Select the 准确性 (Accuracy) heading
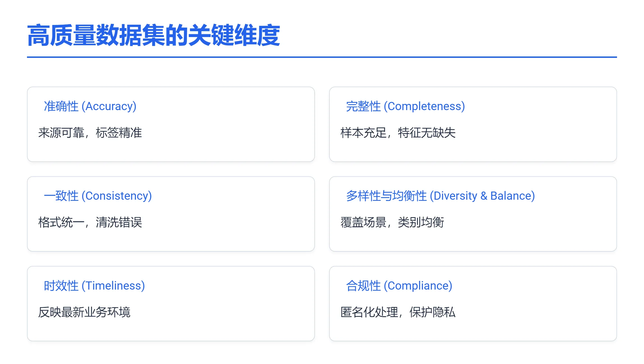644x364 pixels. pyautogui.click(x=90, y=106)
